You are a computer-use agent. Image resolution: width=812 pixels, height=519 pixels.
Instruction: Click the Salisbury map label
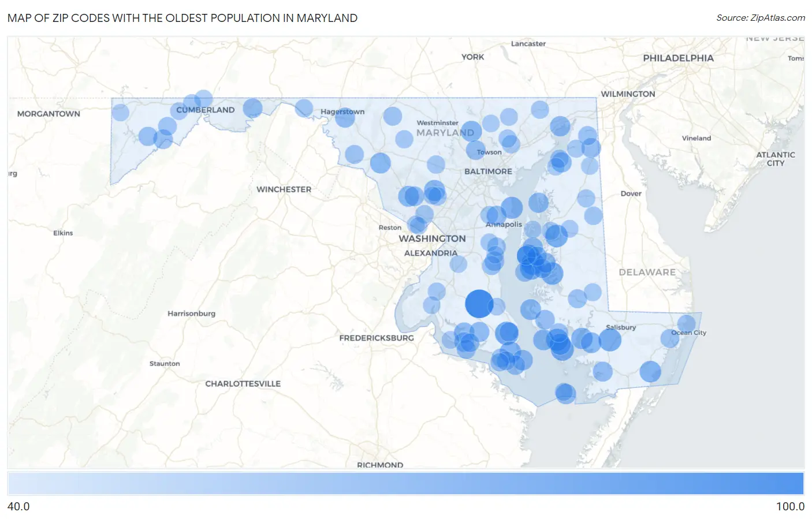pos(621,327)
